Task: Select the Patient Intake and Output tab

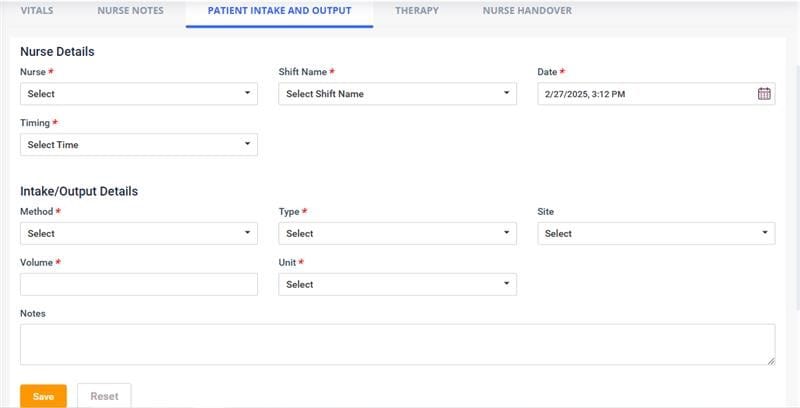Action: 279,11
